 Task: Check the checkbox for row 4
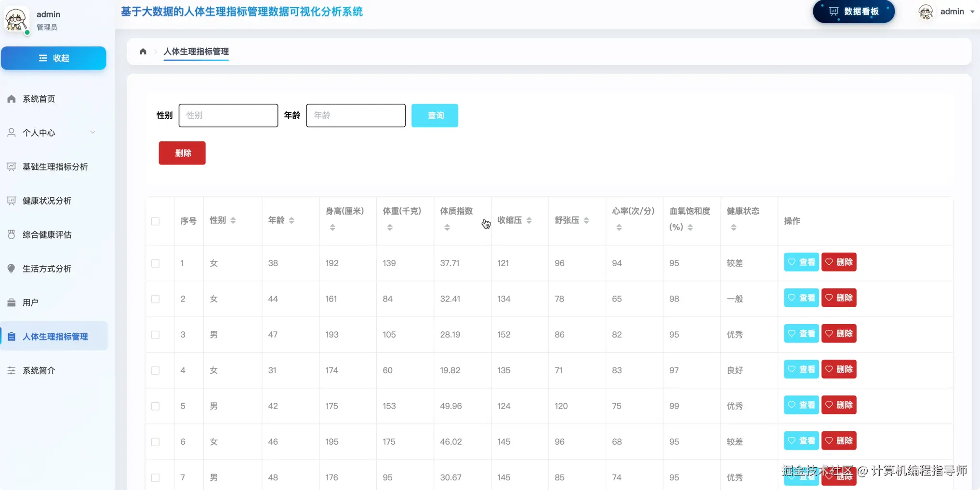155,370
